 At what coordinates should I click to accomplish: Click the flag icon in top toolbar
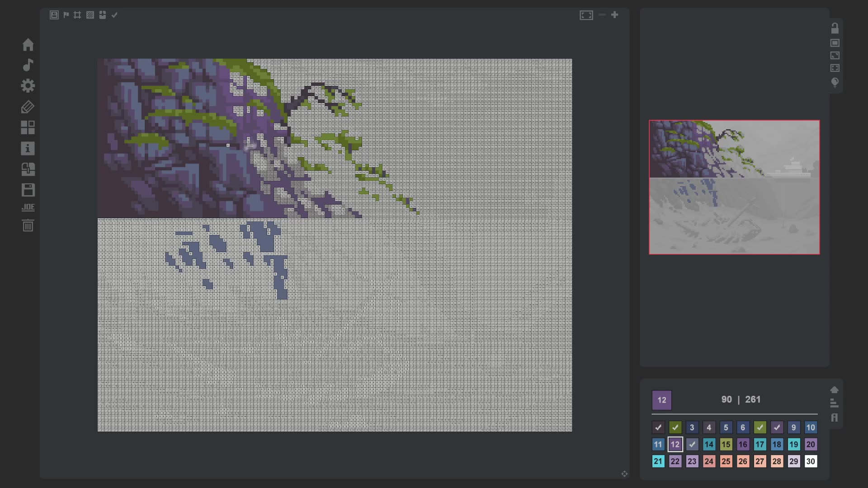click(x=66, y=15)
